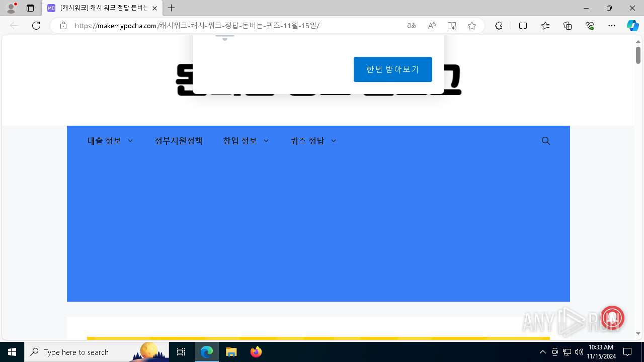The width and height of the screenshot is (644, 362).
Task: Click the page vertical scrollbar thumb
Action: coord(638,55)
